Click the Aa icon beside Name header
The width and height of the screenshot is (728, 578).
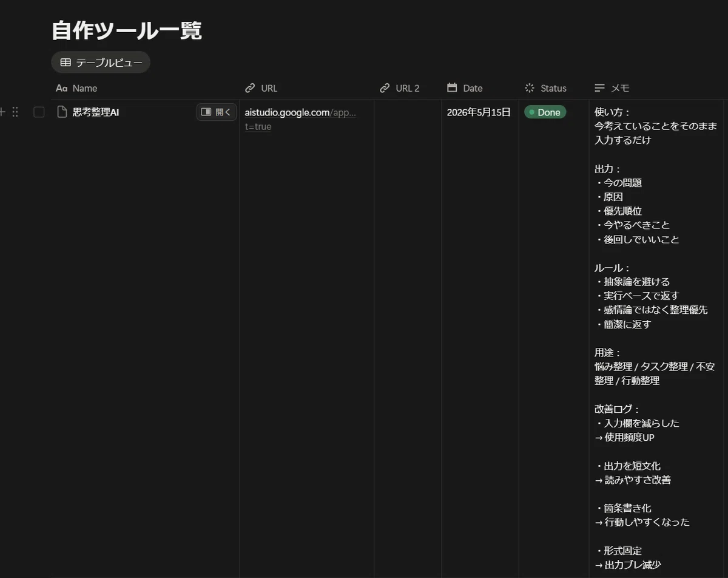[61, 88]
